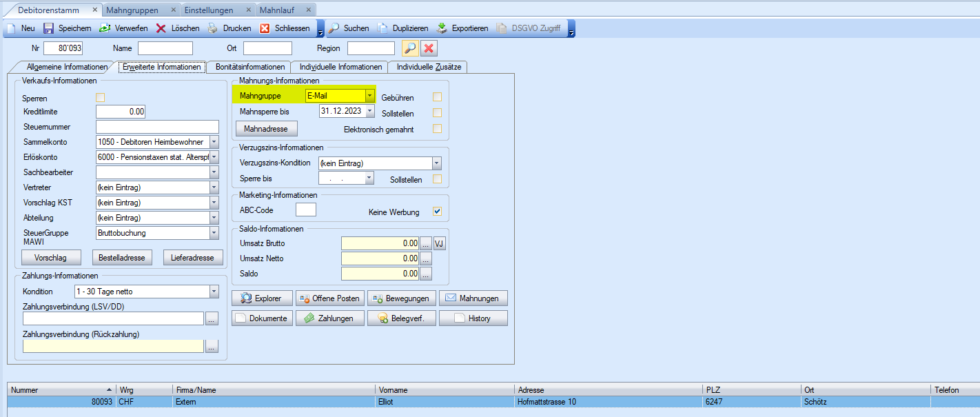Click the Lieferadresse button
Image resolution: width=980 pixels, height=417 pixels.
pyautogui.click(x=193, y=258)
